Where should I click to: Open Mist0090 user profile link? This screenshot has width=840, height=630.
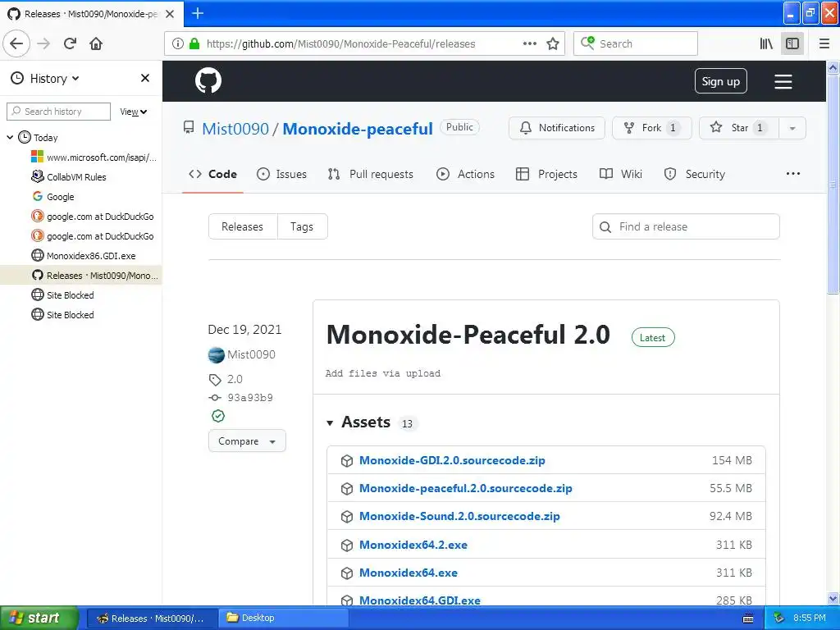click(x=235, y=129)
